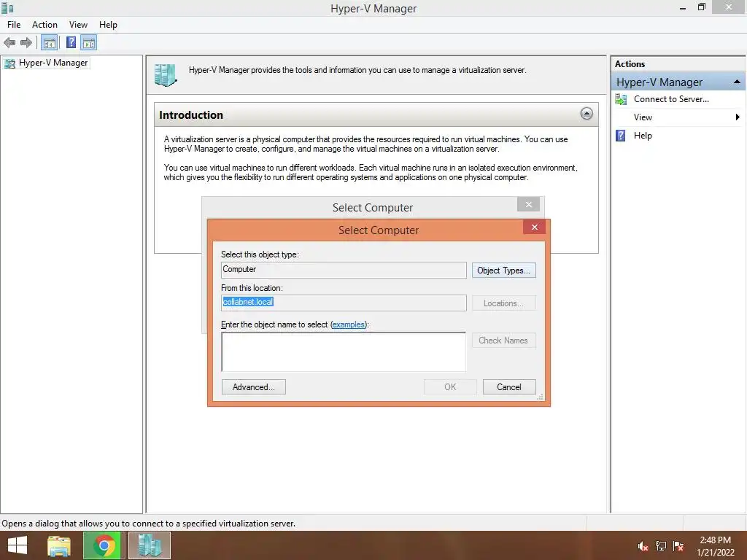Collapse the Introduction section
Screen dimensions: 747x560
tap(587, 114)
